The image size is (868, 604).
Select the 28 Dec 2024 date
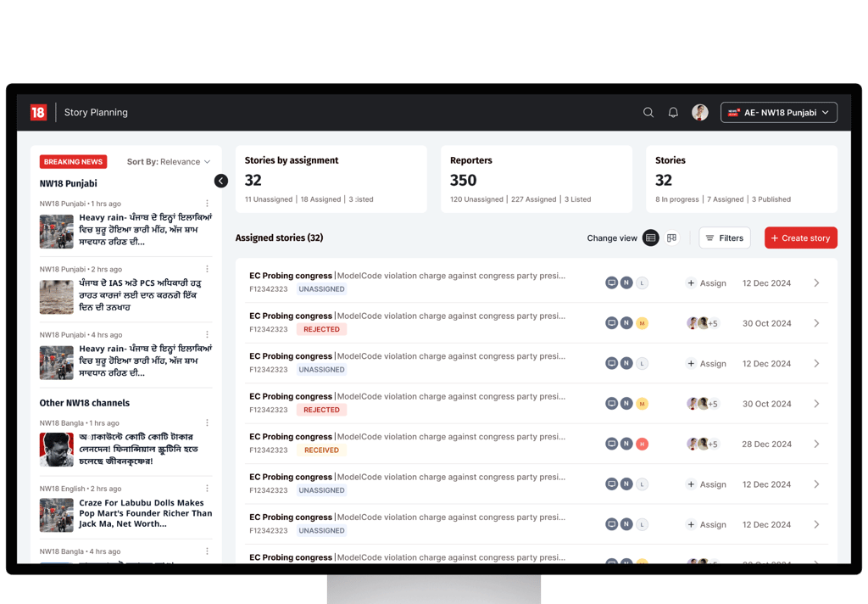coord(766,444)
